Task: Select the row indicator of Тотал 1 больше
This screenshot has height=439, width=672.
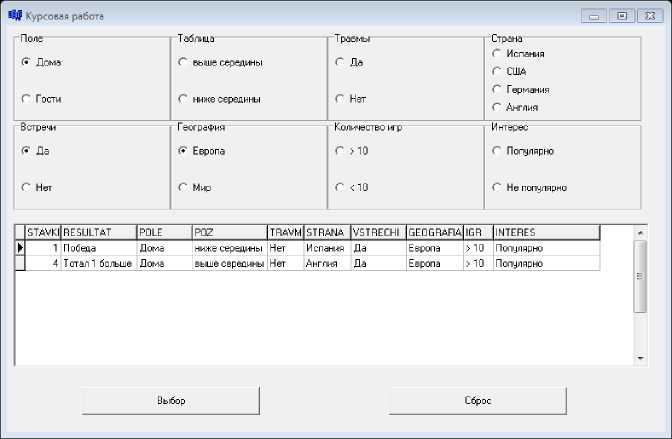Action: pos(20,263)
